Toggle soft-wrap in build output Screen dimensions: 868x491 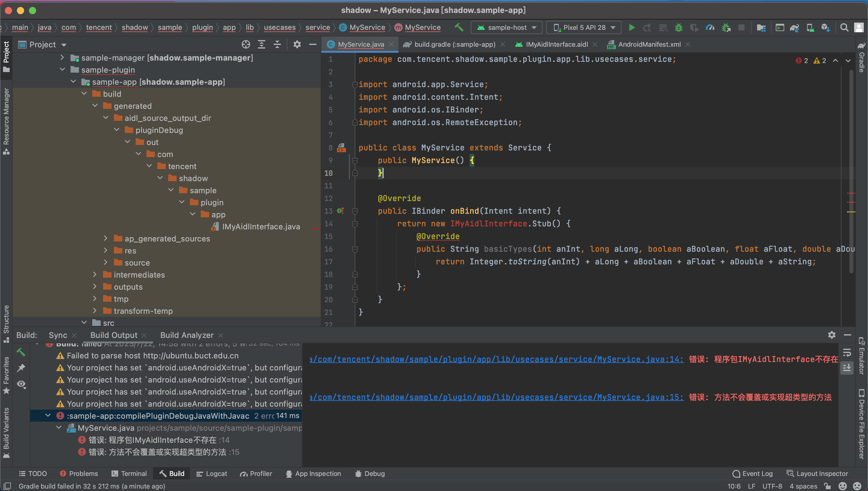pos(848,353)
